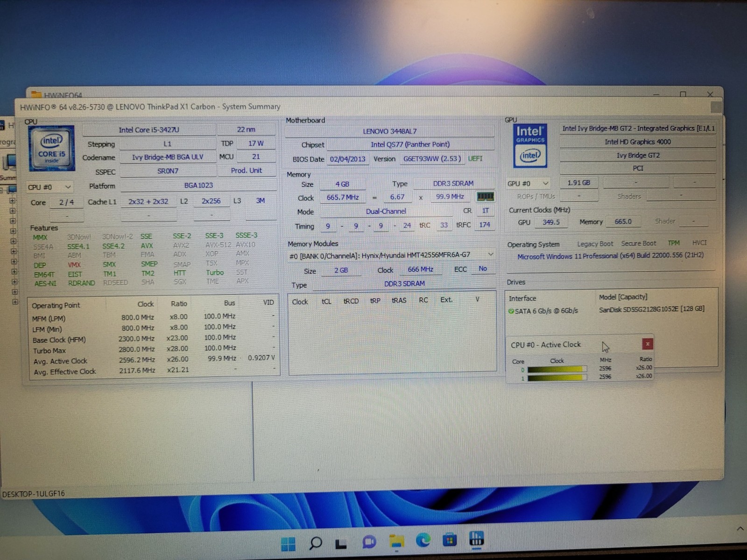Open the GPU #0 selector dropdown

(528, 183)
